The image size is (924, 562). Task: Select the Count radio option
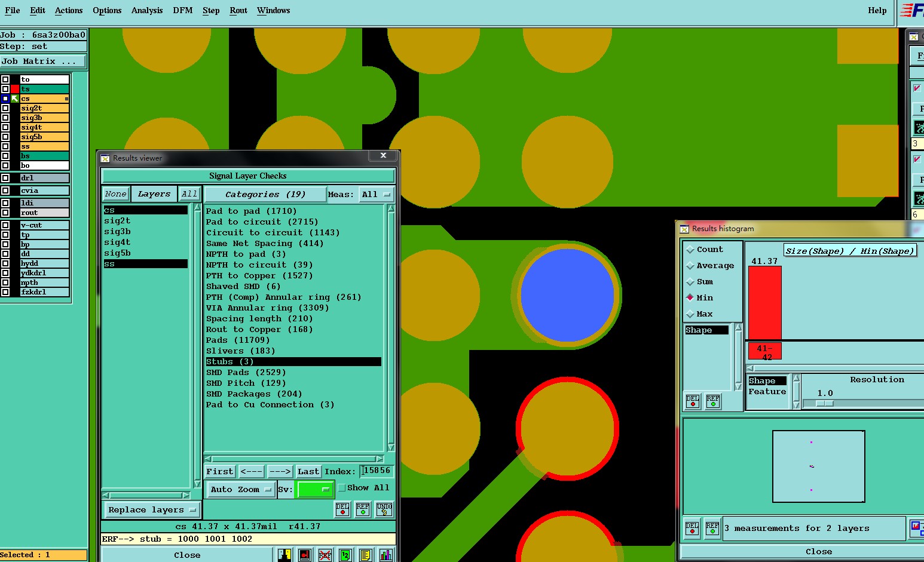pos(690,250)
